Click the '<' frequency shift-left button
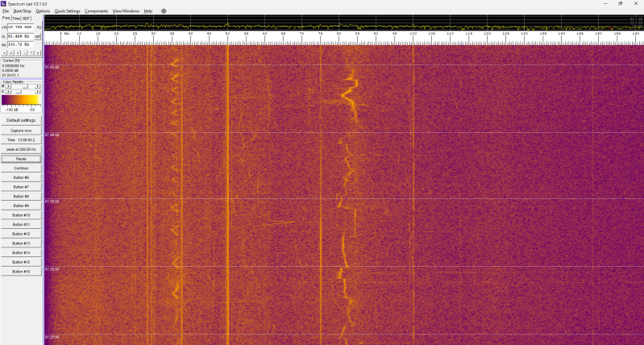 4,53
